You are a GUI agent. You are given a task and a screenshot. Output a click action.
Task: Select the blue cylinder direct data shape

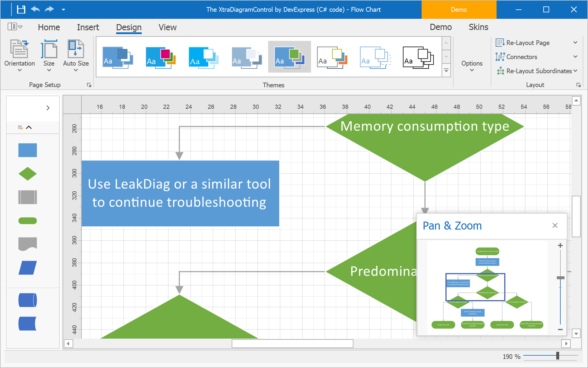[28, 300]
